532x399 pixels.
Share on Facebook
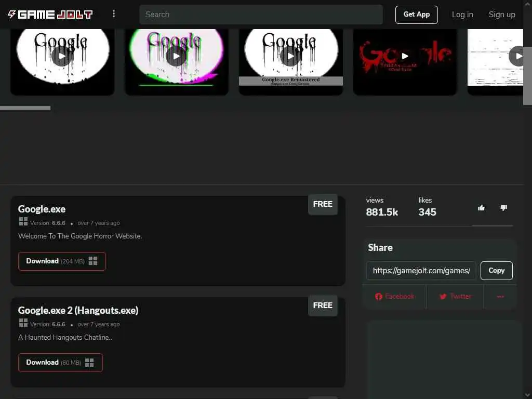click(x=394, y=297)
